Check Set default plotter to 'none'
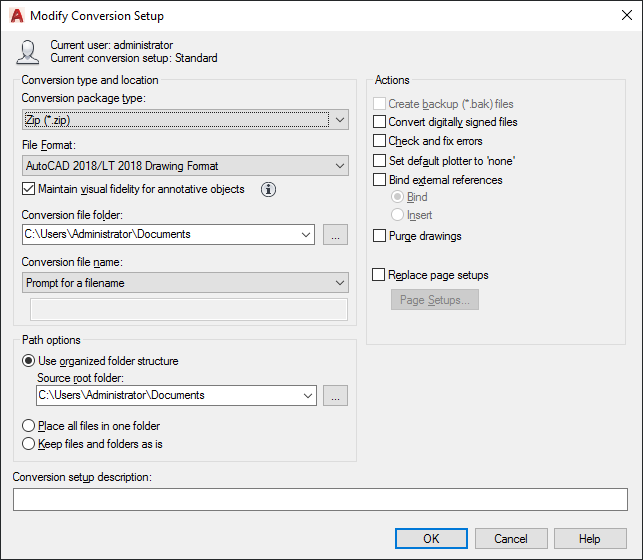 (379, 160)
